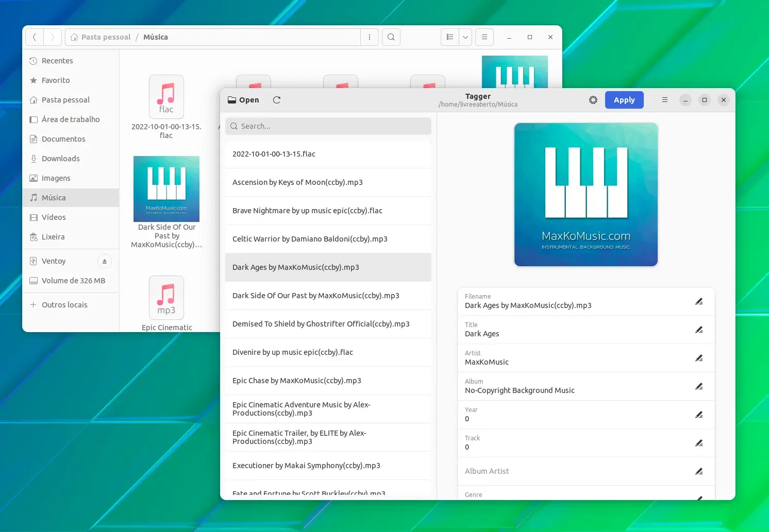The image size is (769, 532).
Task: Open Música in the sidebar
Action: coord(71,198)
